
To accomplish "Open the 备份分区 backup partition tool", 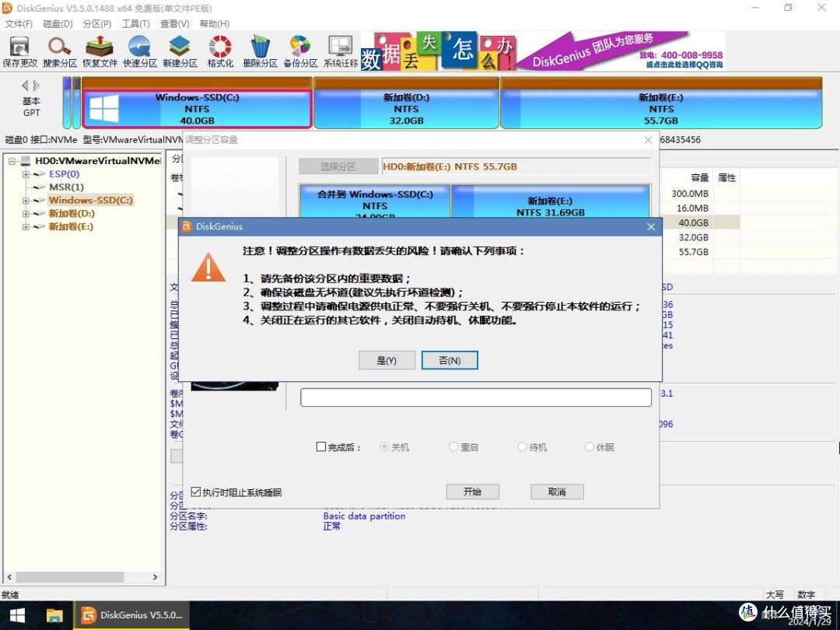I will [300, 52].
